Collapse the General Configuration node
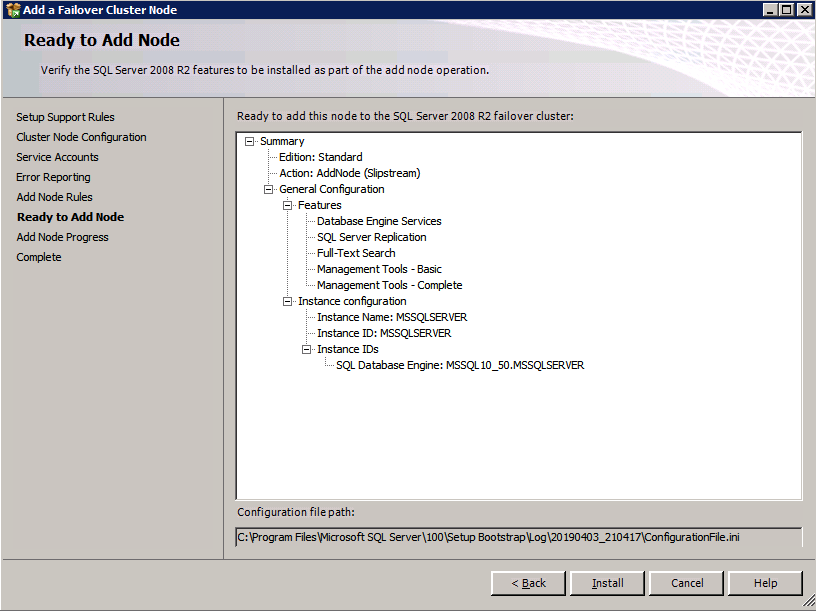 [269, 189]
